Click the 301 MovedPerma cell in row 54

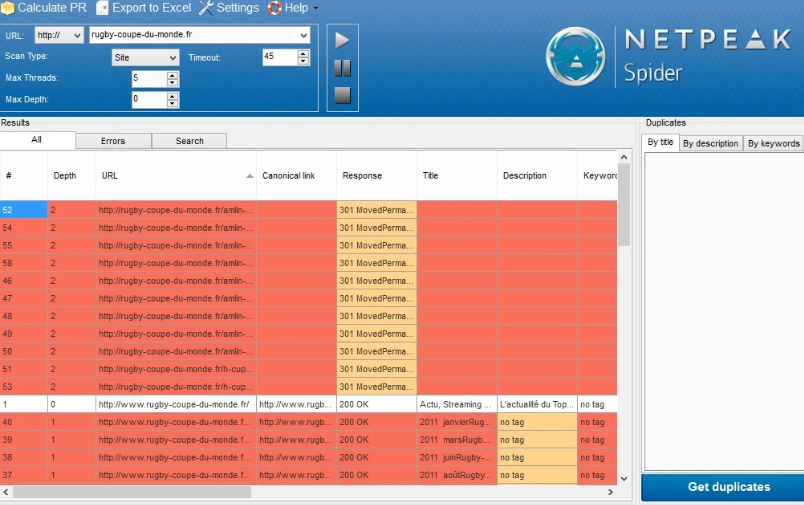click(376, 228)
